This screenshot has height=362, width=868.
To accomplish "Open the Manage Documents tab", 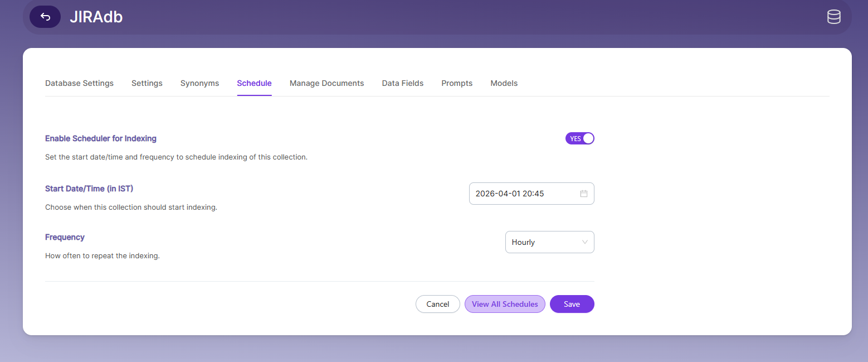I will 326,83.
